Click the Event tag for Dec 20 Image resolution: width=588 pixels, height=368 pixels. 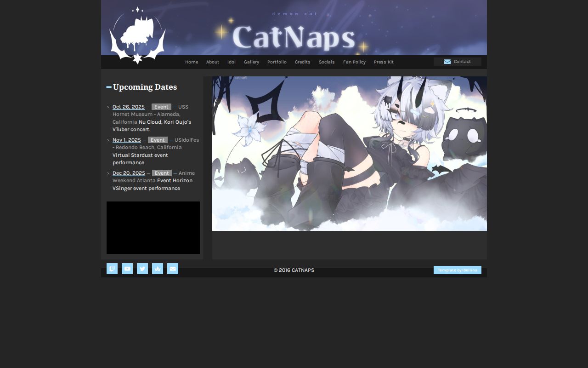[162, 173]
